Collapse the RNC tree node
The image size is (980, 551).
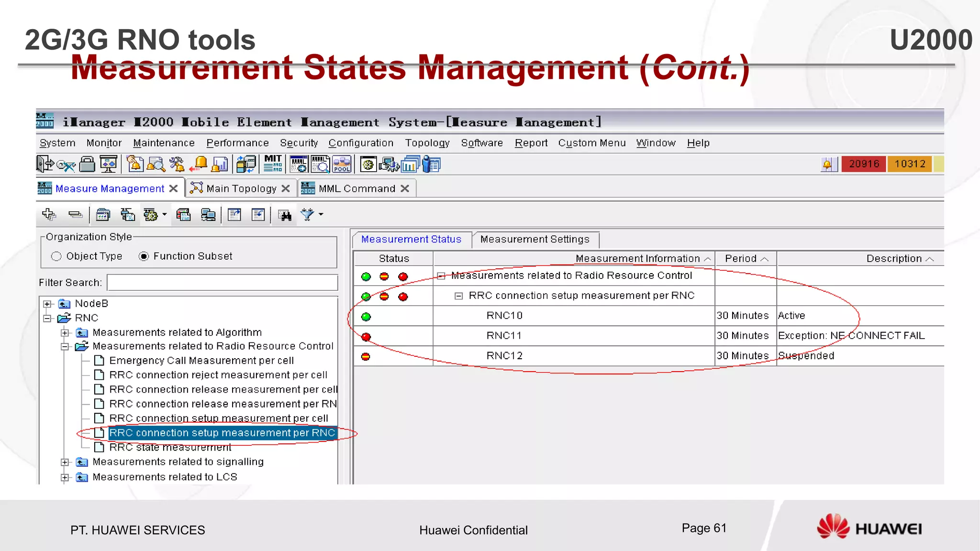(47, 319)
